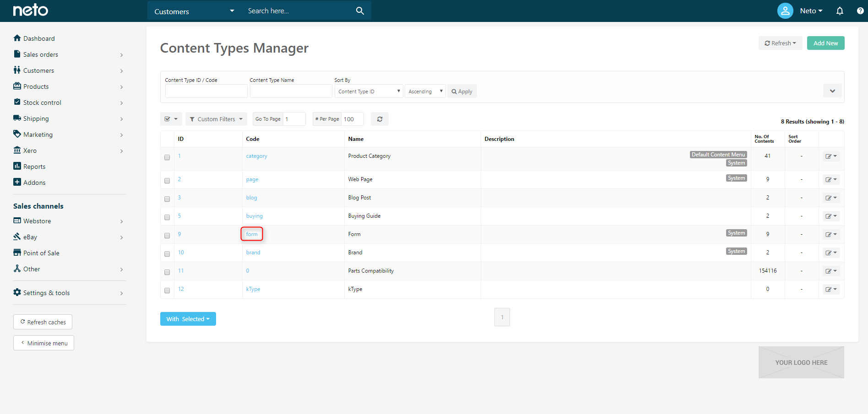This screenshot has width=868, height=414.
Task: Open the Customers search scope dropdown
Action: (194, 11)
